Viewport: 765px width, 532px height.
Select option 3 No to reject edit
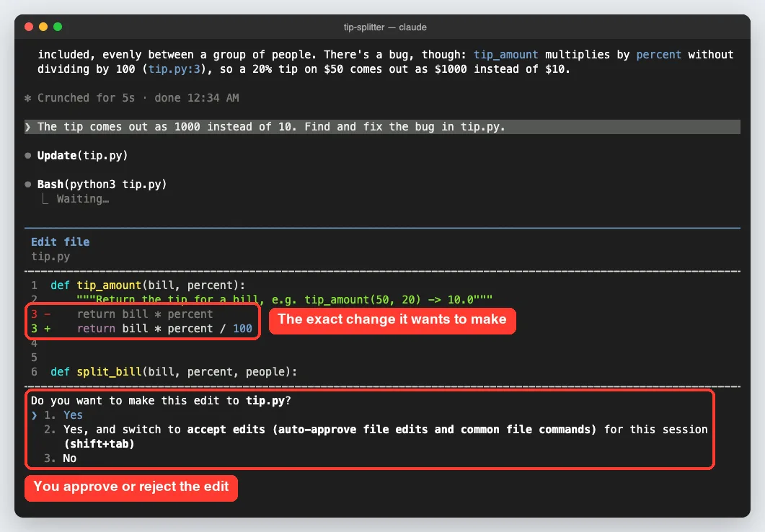click(60, 458)
